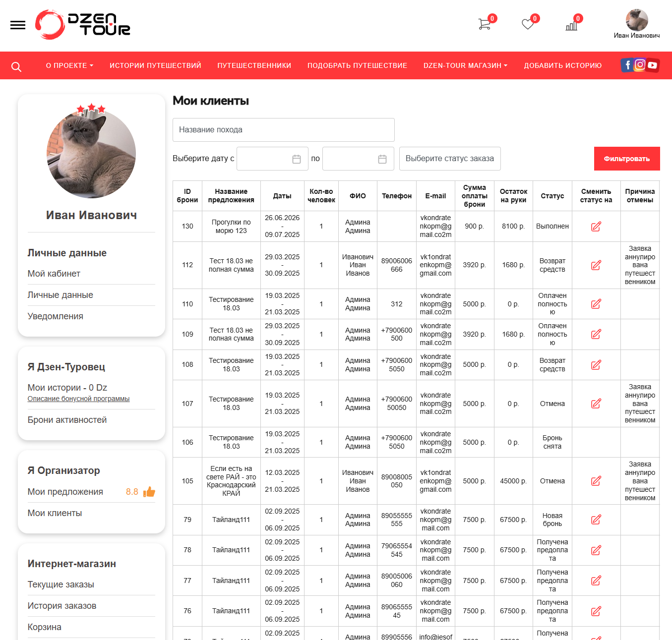672x640 pixels.
Task: Open Текущие заказы sidebar link
Action: tap(61, 584)
